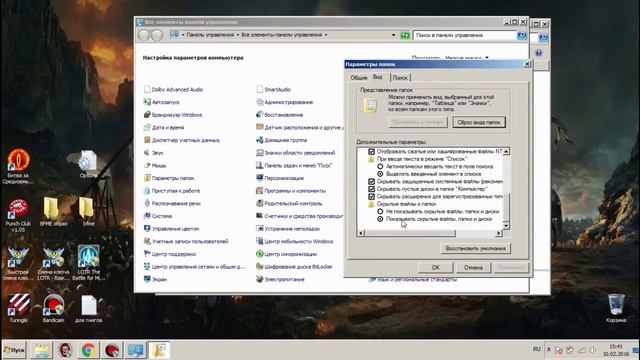640x360 pixels.
Task: Select Показывать скрытые файлы, папки и диски
Action: (380, 219)
